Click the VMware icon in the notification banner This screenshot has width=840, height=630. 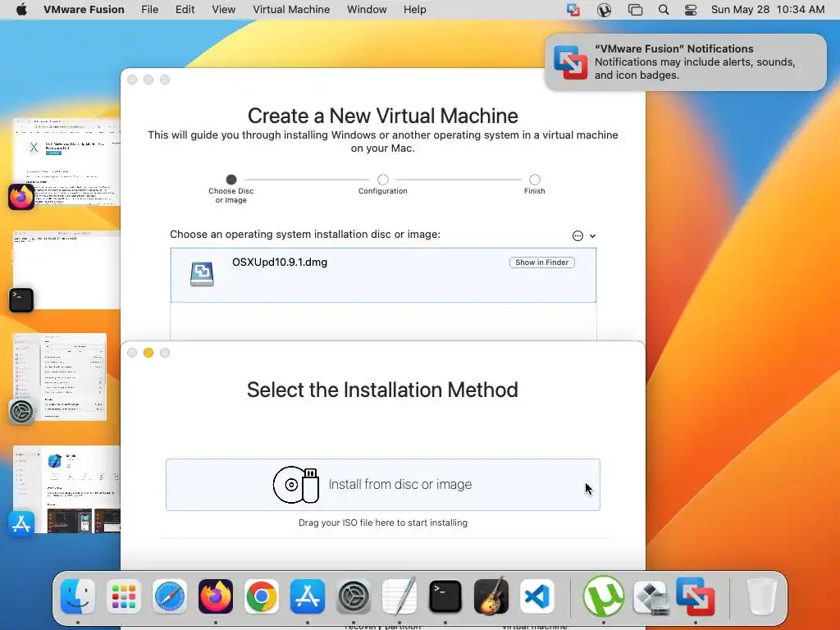(571, 62)
